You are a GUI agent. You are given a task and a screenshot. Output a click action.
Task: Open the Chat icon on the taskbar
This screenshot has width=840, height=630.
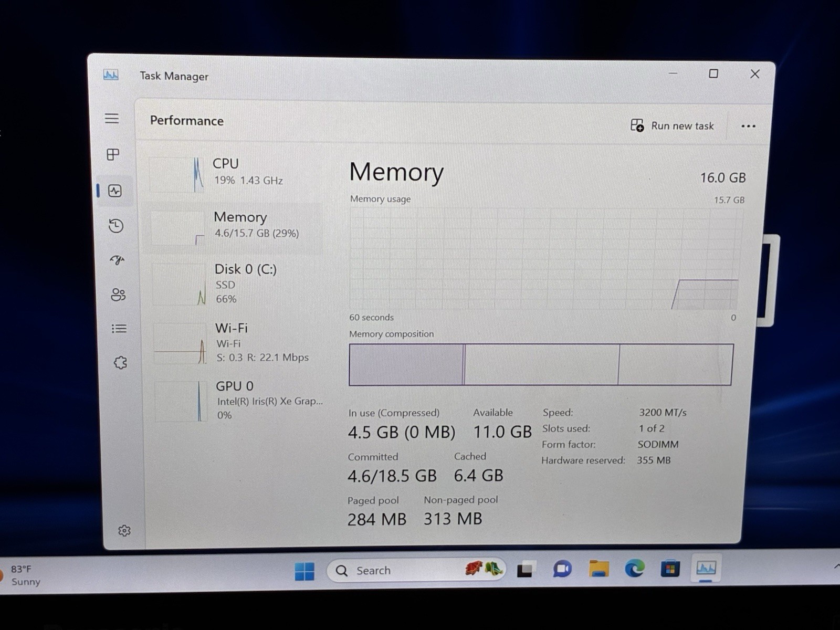[562, 569]
